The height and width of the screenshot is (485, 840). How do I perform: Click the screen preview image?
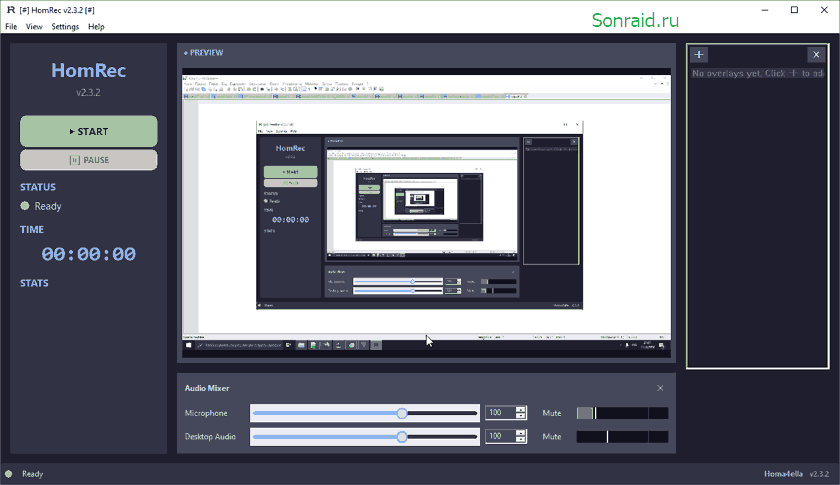tap(426, 213)
